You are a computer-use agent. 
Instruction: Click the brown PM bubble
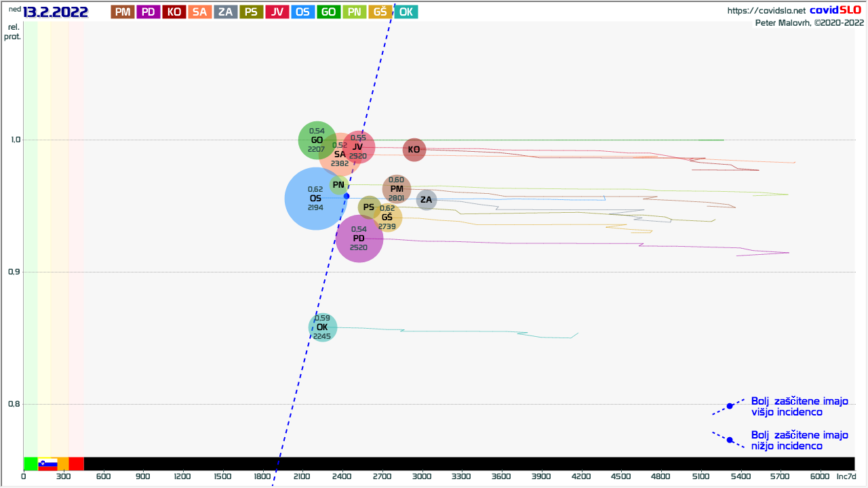pos(397,189)
